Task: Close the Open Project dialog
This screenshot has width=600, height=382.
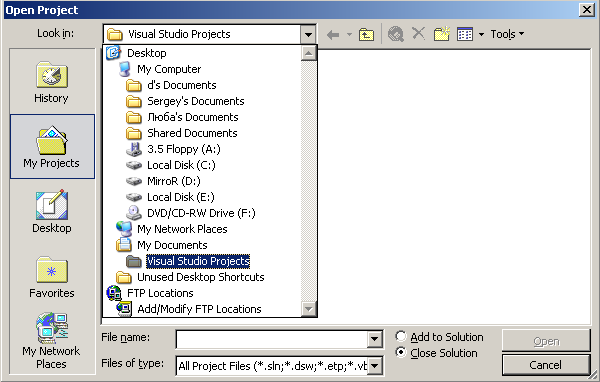Action: pos(586,10)
